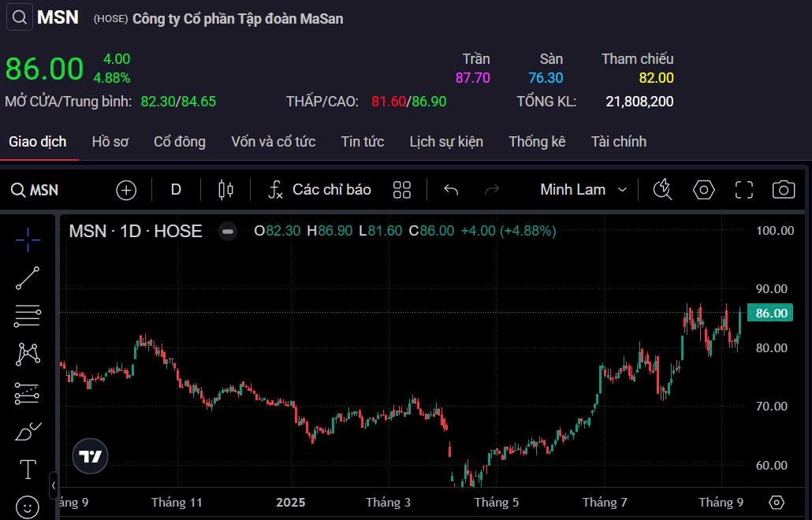Expand the Minh Lam layout dropdown

583,190
